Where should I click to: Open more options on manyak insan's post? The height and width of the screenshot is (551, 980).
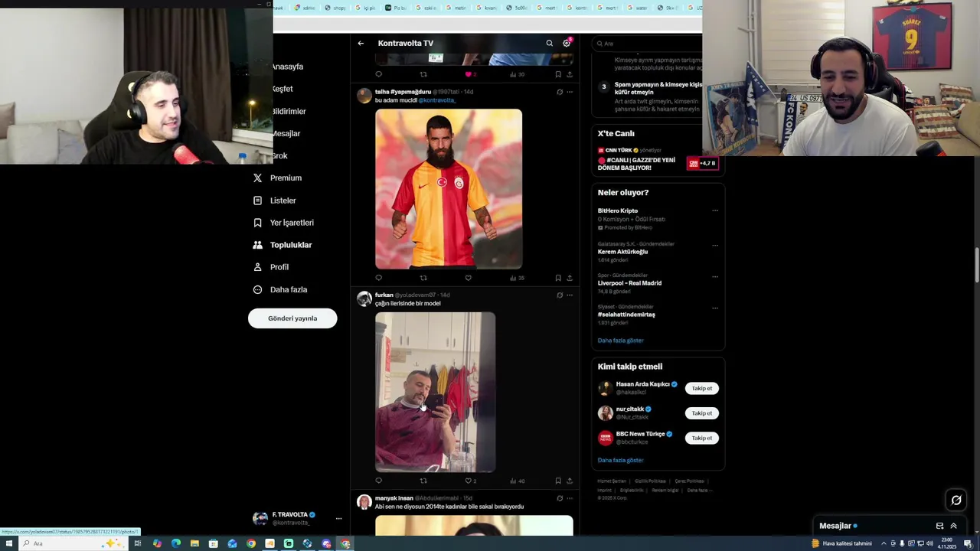[x=569, y=498]
